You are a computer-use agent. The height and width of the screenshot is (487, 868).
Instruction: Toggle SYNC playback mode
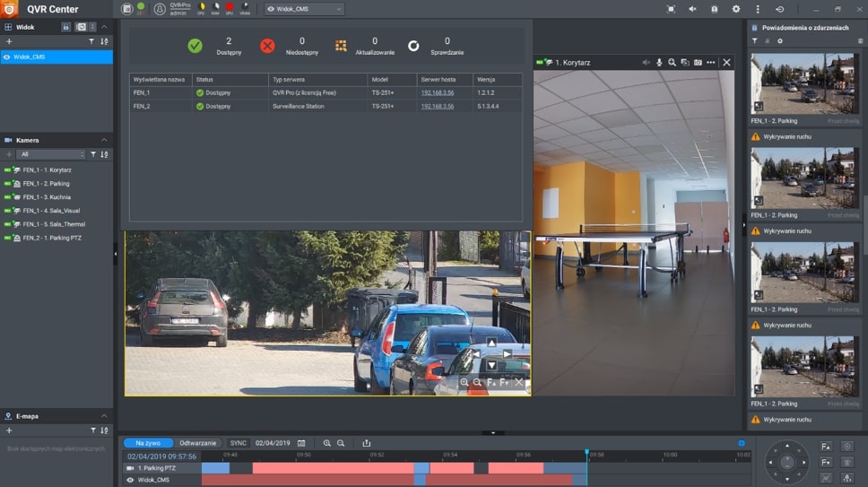tap(238, 443)
